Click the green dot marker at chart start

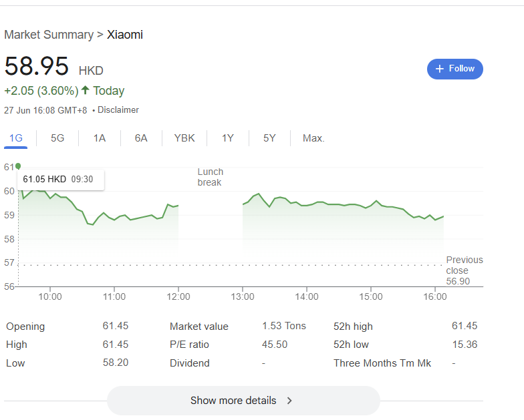click(18, 166)
